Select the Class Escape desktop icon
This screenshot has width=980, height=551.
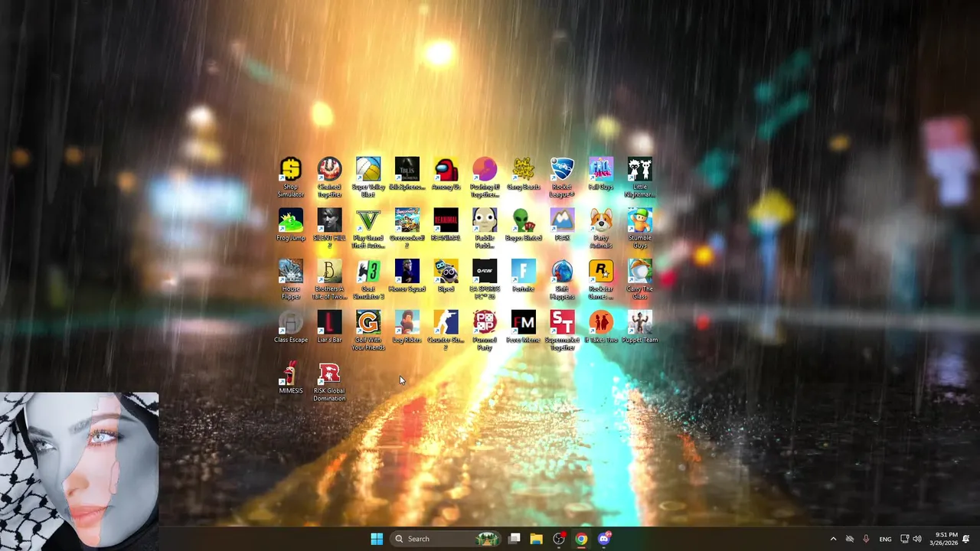click(x=291, y=327)
